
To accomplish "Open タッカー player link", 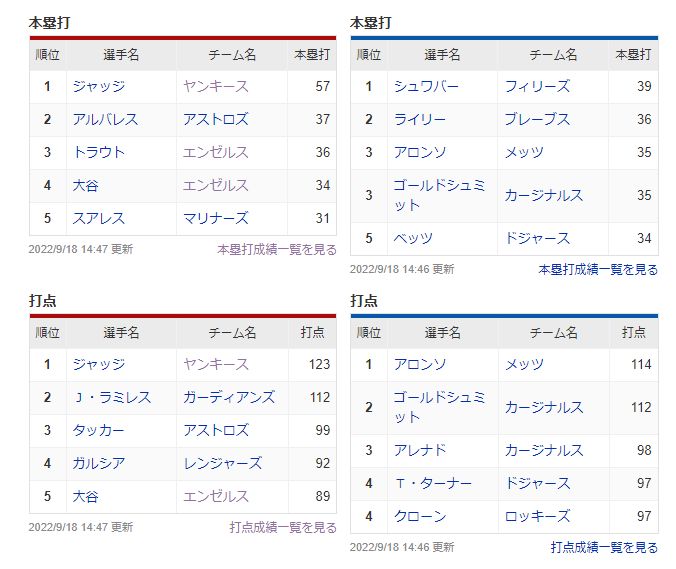I will coord(98,430).
